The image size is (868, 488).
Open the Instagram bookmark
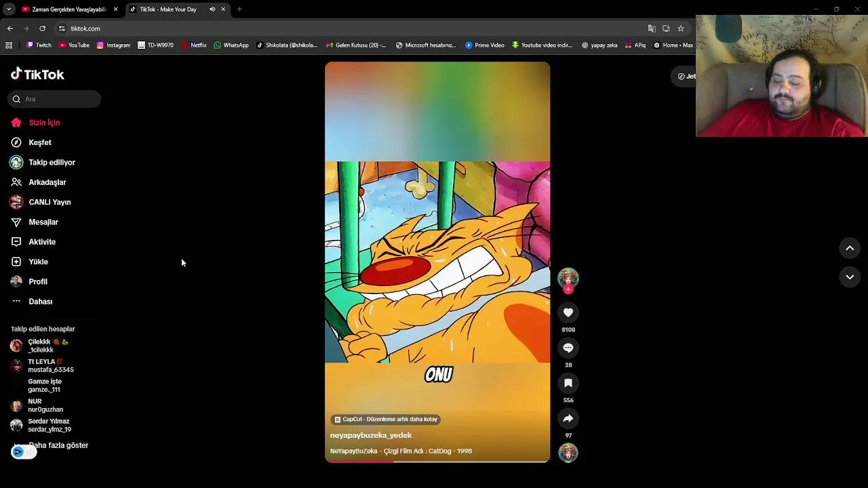(113, 45)
